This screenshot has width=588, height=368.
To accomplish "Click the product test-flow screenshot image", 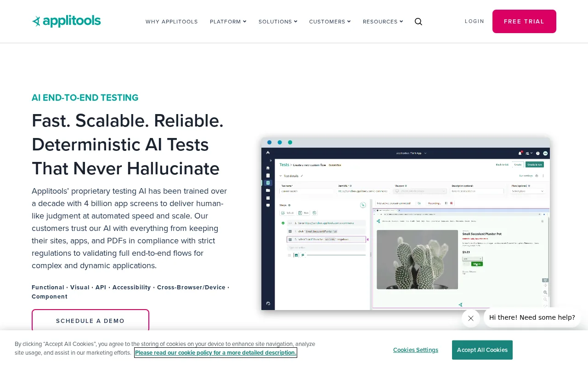I will coord(406,224).
